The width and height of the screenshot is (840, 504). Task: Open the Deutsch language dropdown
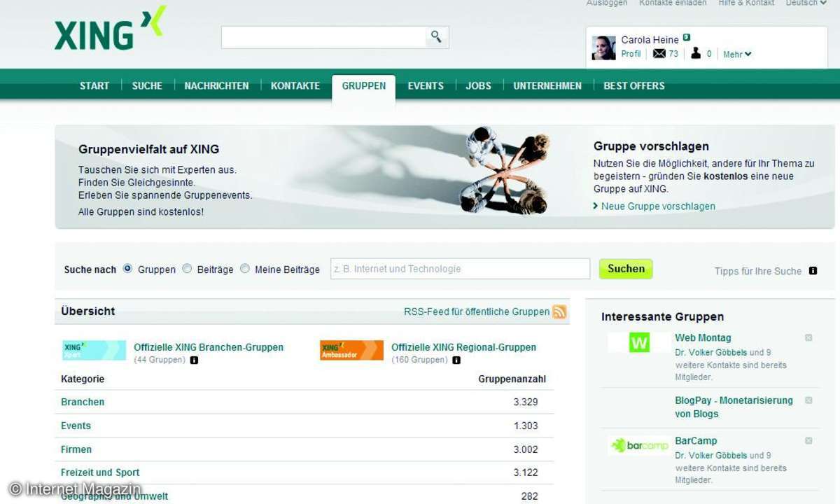pyautogui.click(x=806, y=3)
